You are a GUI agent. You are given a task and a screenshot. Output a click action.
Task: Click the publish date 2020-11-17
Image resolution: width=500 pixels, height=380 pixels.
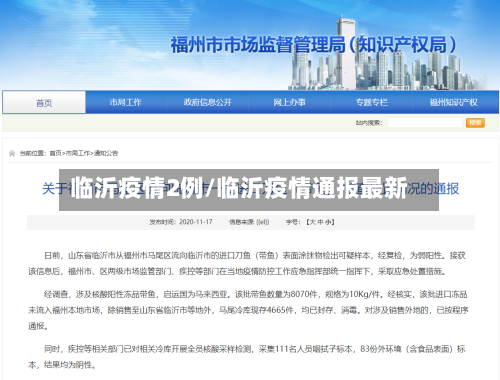(x=196, y=222)
